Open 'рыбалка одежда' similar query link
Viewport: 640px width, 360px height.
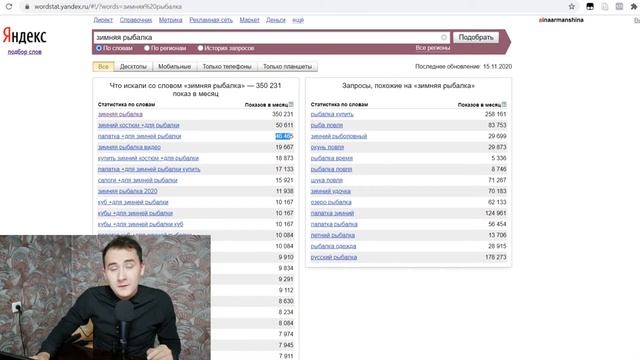[333, 247]
